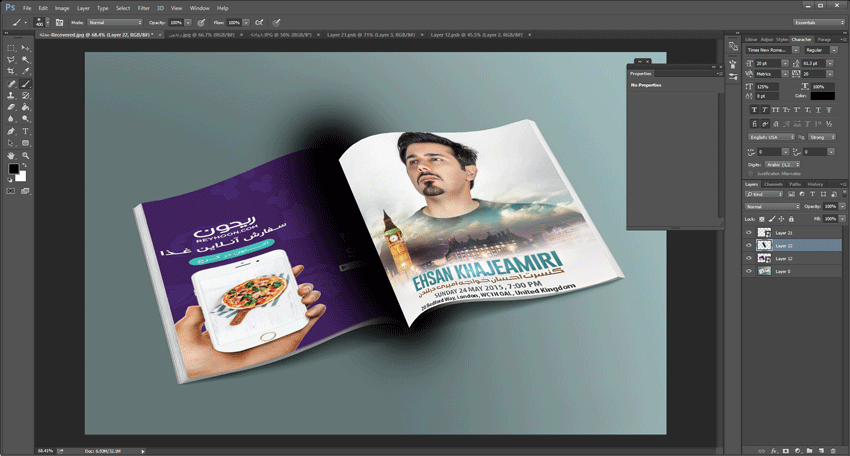
Task: Select the Eyedropper tool
Action: (25, 72)
